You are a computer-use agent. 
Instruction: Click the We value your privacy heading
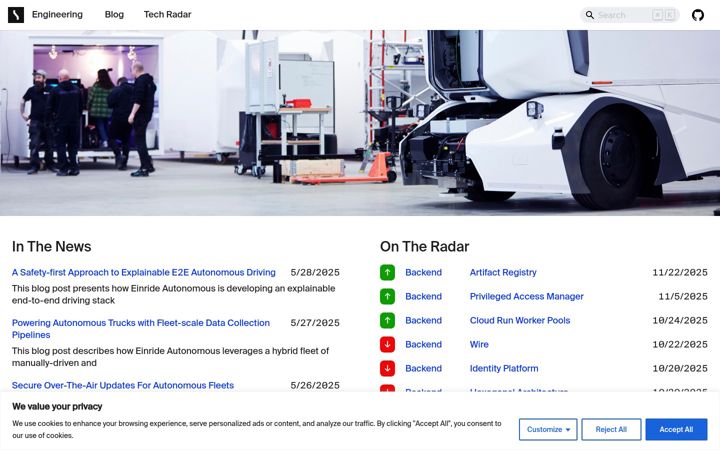pos(57,406)
